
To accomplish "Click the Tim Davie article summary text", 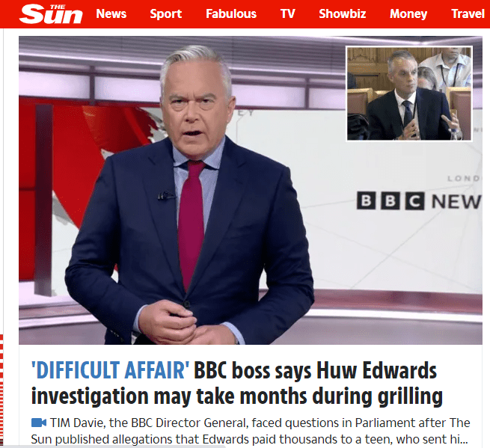I will tap(251, 431).
